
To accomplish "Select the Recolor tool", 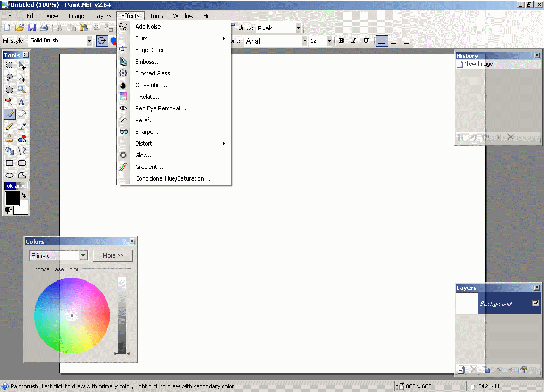I will coord(21,139).
